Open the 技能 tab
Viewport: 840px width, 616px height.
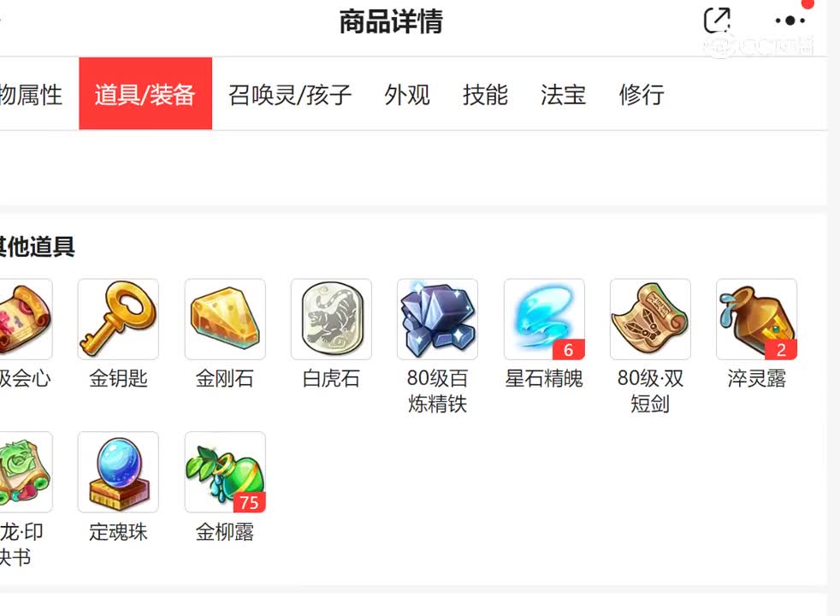click(485, 95)
